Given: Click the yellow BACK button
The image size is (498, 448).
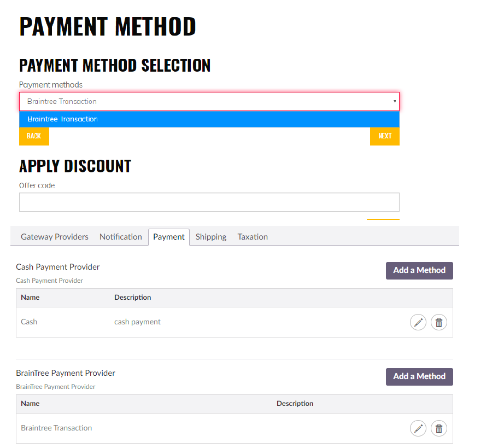Looking at the screenshot, I should click(34, 136).
